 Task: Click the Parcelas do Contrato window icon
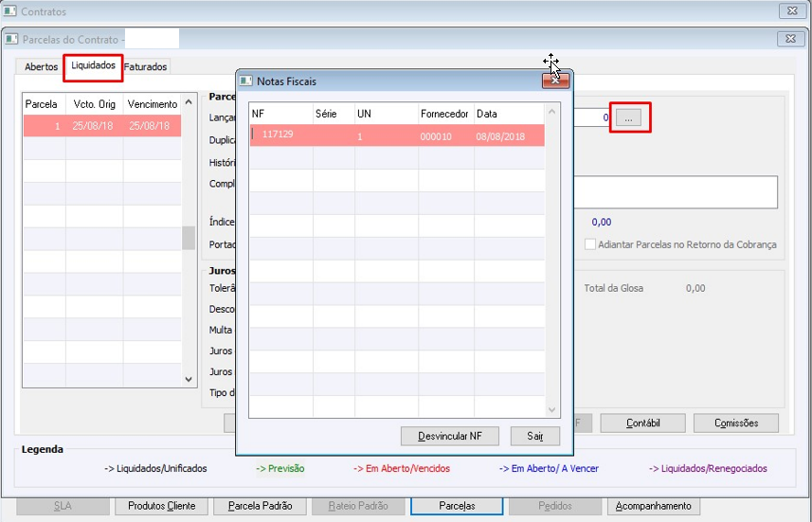[11, 40]
